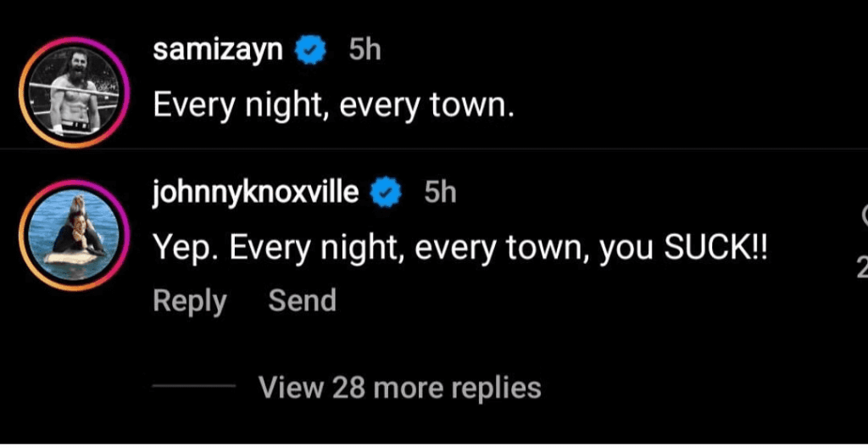Viewport: 868px width, 448px height.
Task: Select the comment "Every night, every town."
Action: click(333, 105)
